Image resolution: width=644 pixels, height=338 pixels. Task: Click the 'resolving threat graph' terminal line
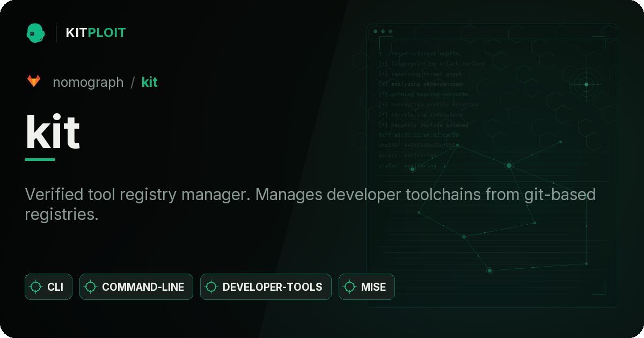420,74
